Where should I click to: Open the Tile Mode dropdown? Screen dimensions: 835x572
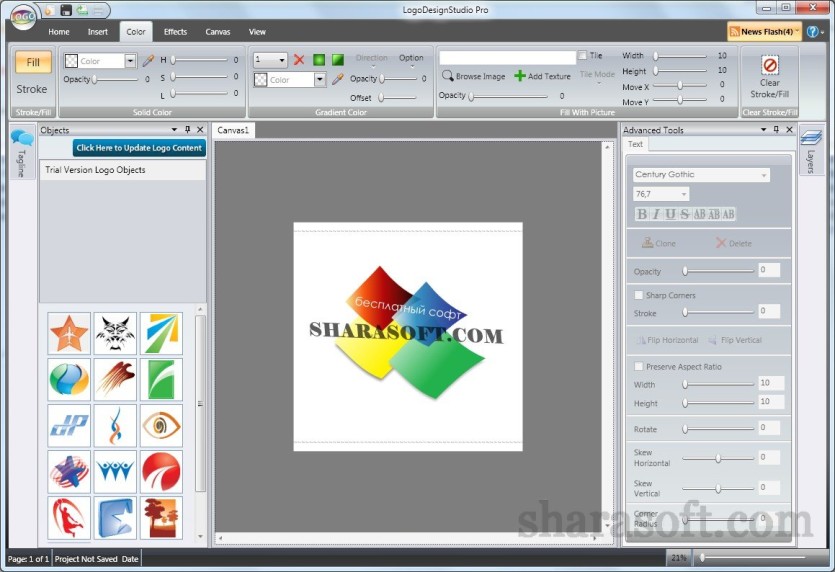pos(597,77)
